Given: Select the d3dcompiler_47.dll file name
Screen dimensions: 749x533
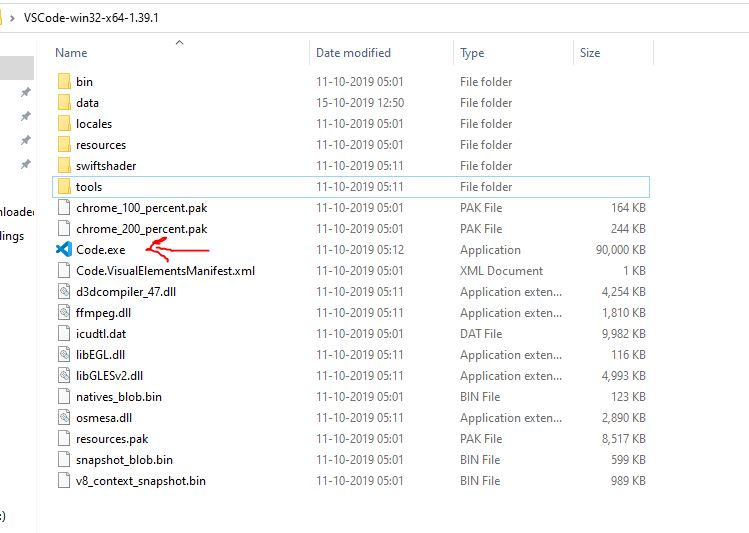Looking at the screenshot, I should [126, 292].
